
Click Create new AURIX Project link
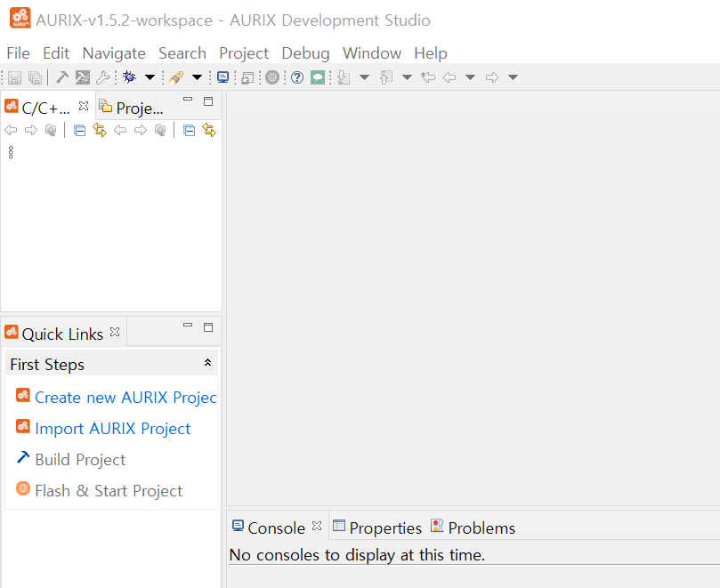click(125, 397)
